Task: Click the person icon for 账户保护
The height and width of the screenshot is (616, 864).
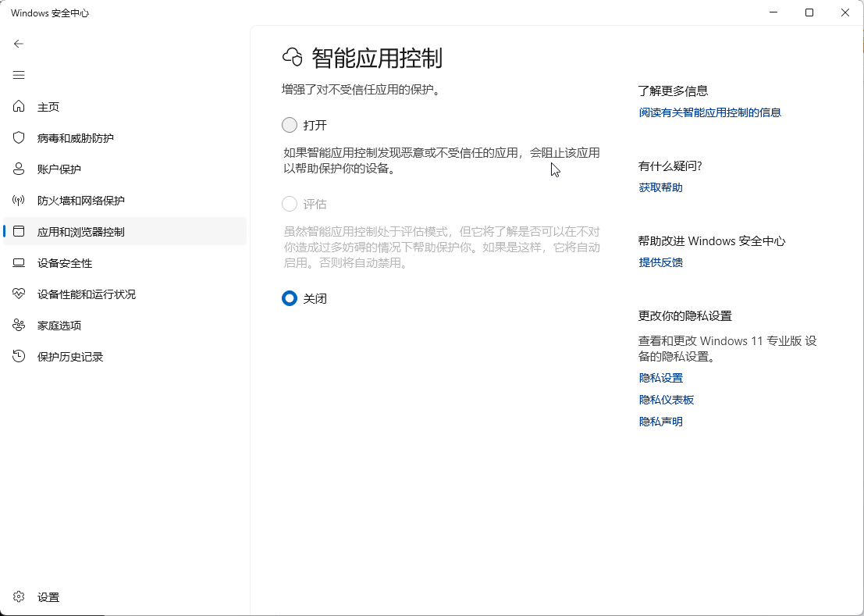Action: pos(19,169)
